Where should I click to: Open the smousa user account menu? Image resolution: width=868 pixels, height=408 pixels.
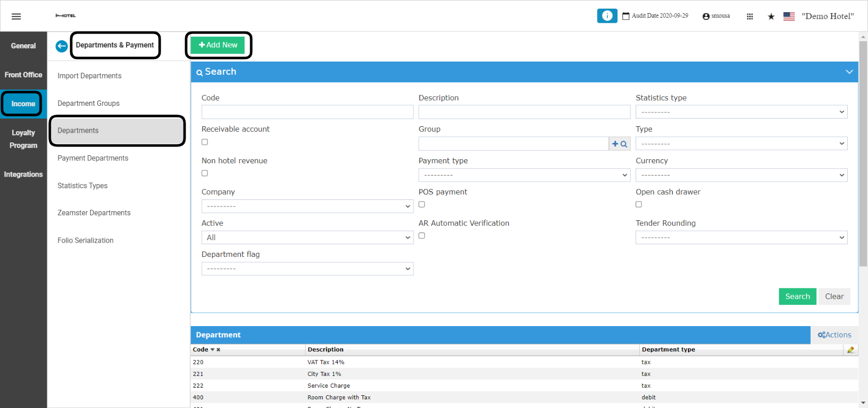click(x=716, y=16)
